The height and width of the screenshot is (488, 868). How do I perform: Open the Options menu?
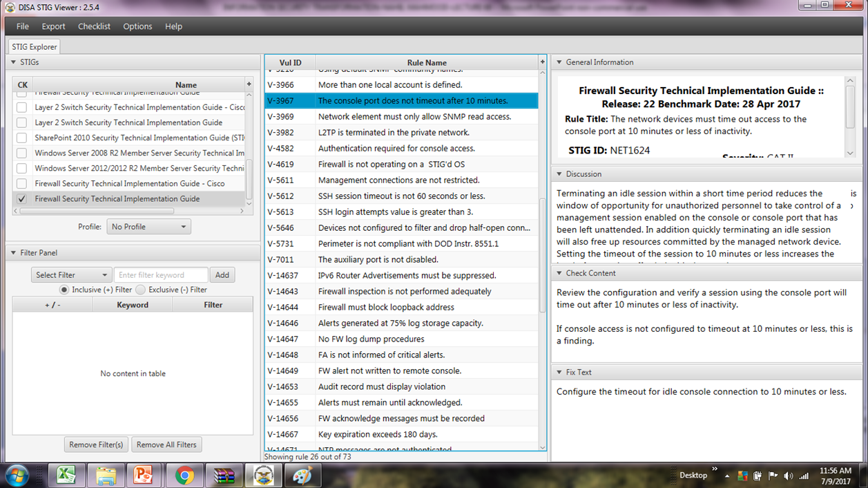point(137,26)
